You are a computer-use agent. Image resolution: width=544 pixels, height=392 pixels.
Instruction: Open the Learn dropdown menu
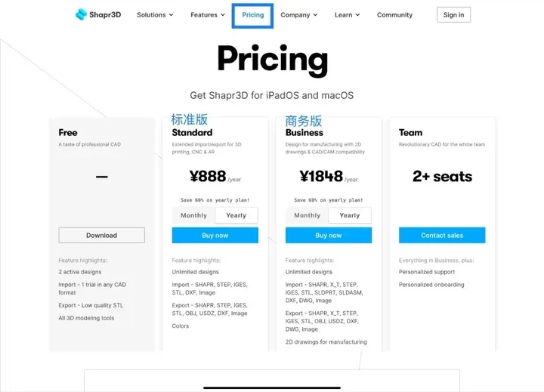coord(347,15)
